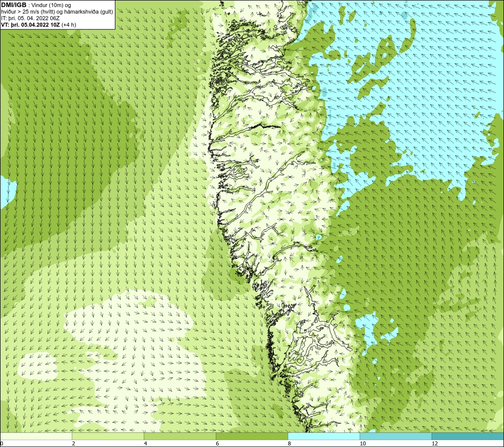Screen dimensions: 504x447
Task: Click the scale label '0'
Action: (x=2, y=443)
